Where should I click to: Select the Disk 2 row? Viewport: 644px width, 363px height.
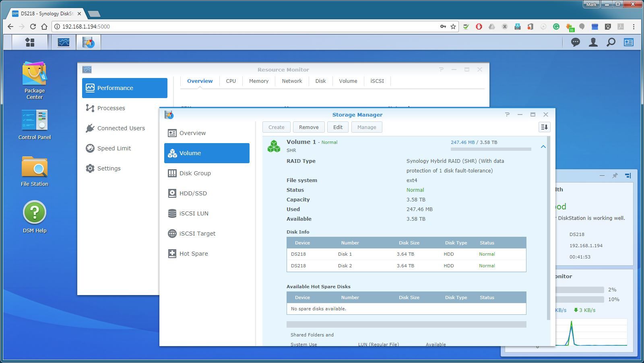pos(406,266)
